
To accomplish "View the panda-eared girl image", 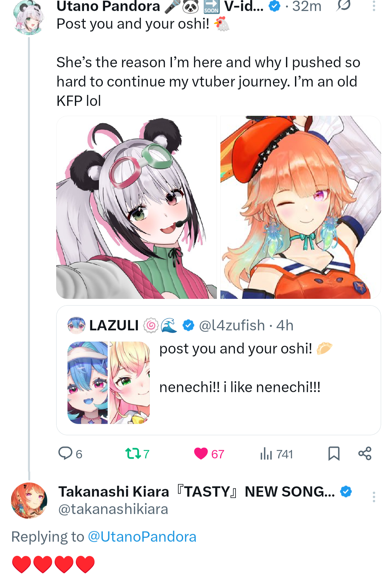I will coord(137,207).
